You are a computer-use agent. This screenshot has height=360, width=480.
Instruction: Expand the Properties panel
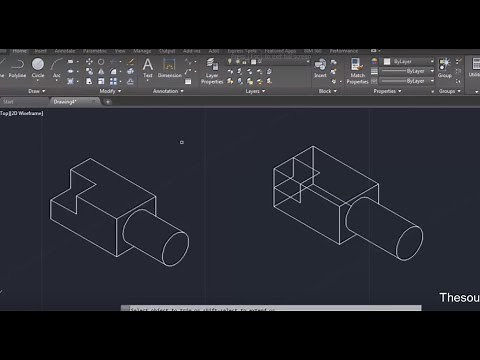387,91
